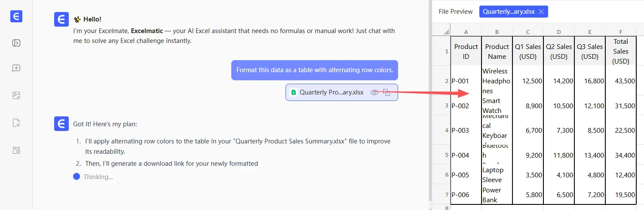This screenshot has height=210, width=644.
Task: Select column A header in the preview
Action: [x=466, y=32]
